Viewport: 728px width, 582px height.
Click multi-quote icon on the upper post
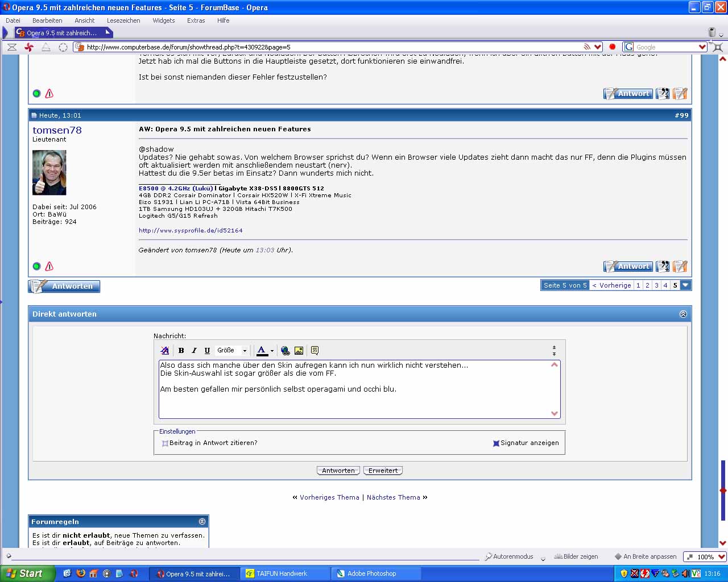point(663,93)
